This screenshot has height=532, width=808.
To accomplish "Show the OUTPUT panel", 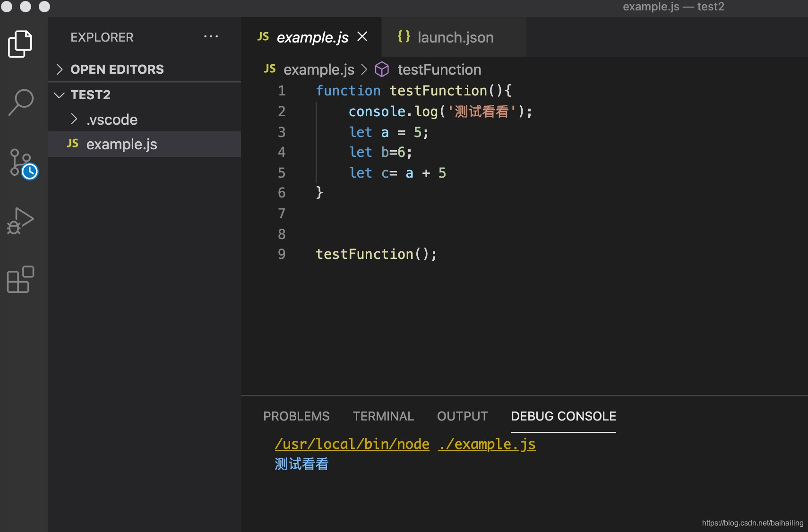I will pyautogui.click(x=462, y=416).
